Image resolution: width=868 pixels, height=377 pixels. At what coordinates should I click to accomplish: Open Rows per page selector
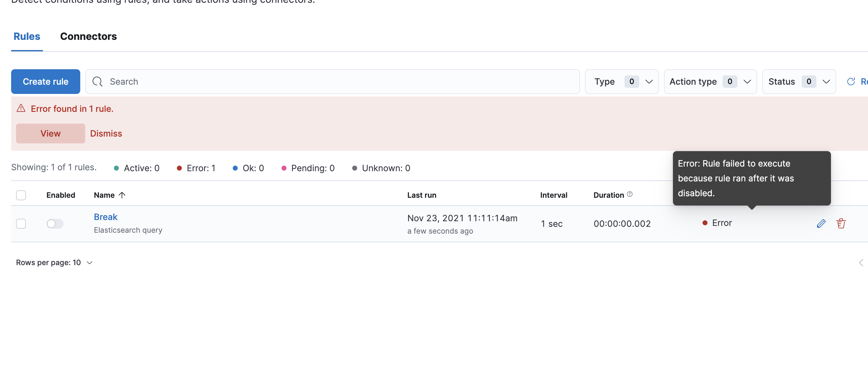coord(54,263)
